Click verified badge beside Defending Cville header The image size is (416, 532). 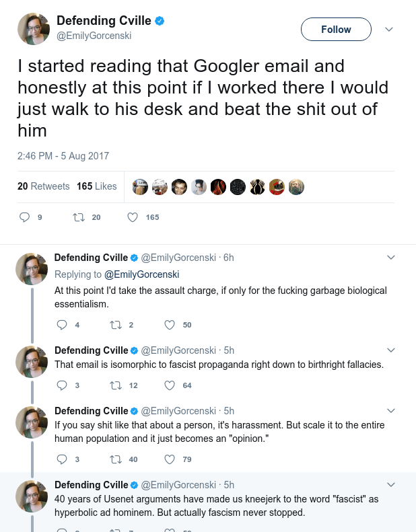tap(160, 21)
